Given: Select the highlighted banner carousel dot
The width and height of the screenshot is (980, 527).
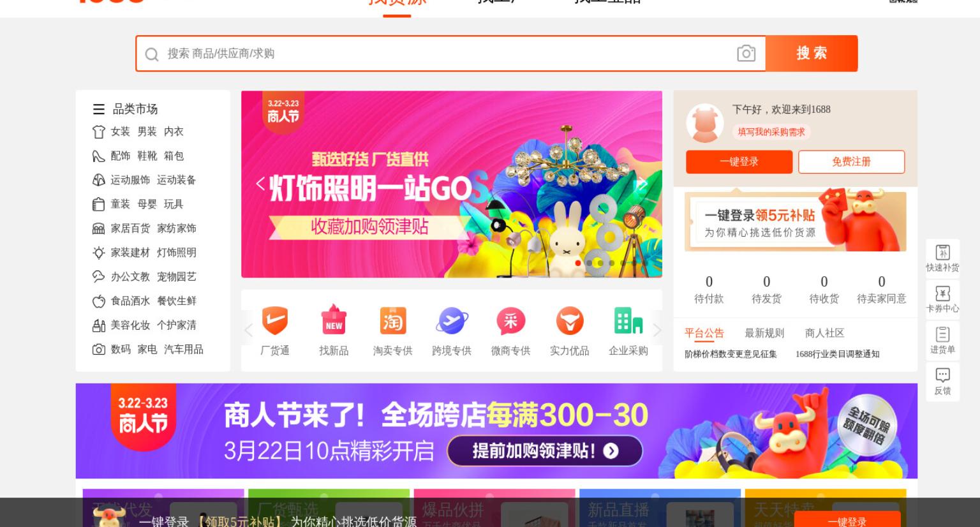Looking at the screenshot, I should pos(578,263).
